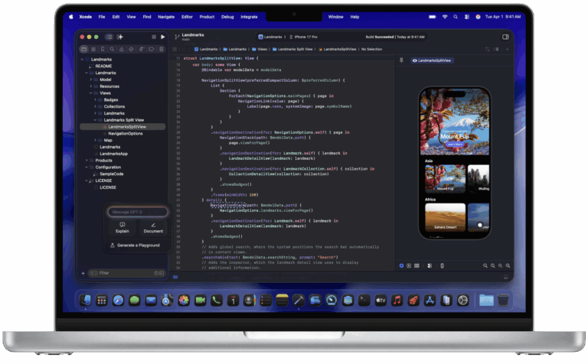Click Explain in the assistant popup
The height and width of the screenshot is (364, 588).
(x=122, y=227)
